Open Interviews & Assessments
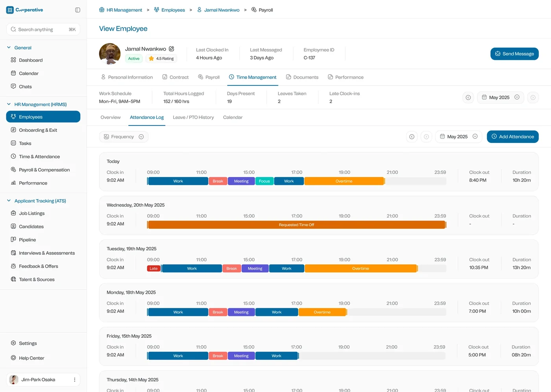This screenshot has width=551, height=392. [43, 253]
